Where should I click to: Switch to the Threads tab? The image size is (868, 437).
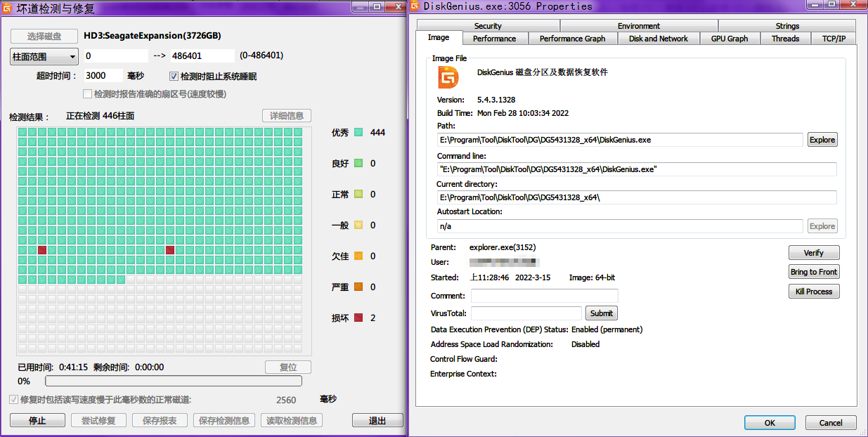785,39
